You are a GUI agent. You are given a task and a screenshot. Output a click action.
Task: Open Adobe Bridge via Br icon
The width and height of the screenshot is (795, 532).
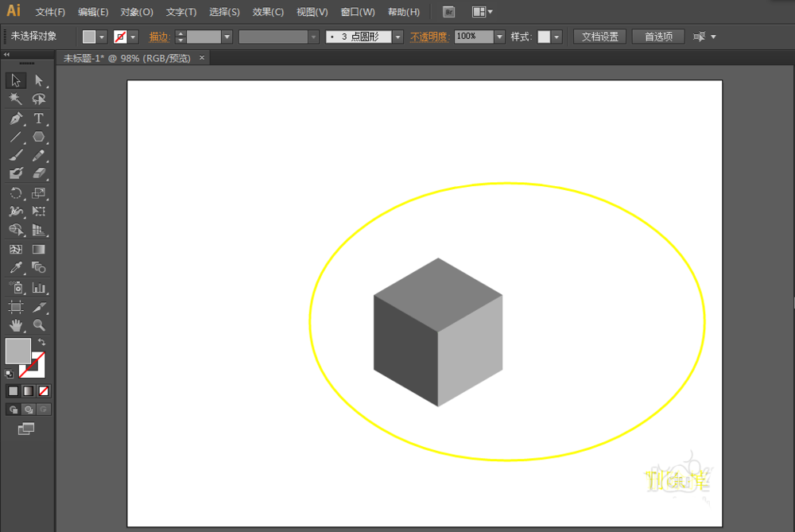(x=448, y=12)
